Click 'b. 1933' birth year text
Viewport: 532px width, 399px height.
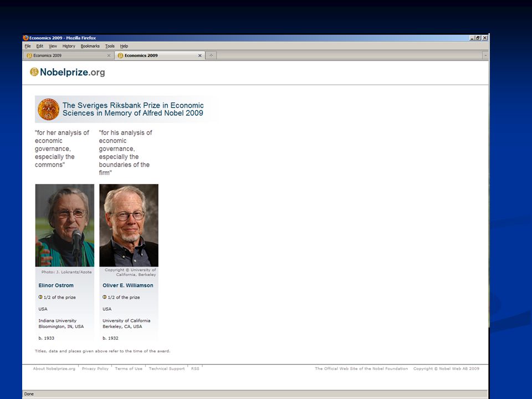point(46,338)
